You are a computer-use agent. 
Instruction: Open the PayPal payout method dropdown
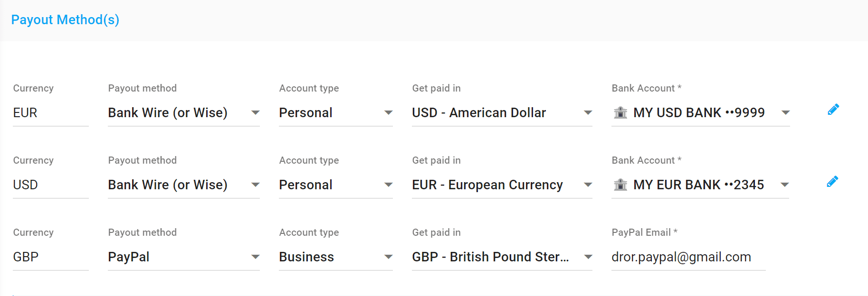(184, 257)
